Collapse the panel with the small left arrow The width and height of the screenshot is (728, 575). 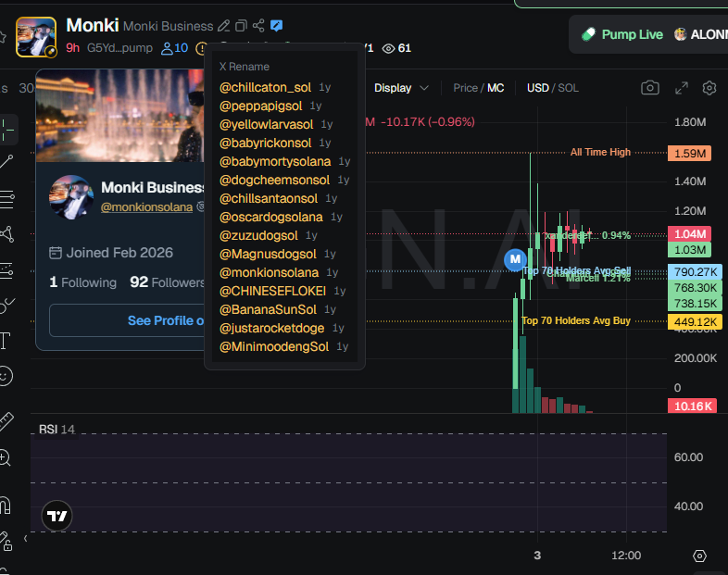point(26,538)
